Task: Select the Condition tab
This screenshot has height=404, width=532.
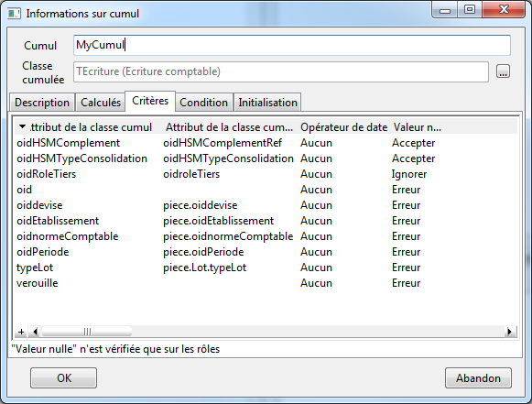Action: click(x=203, y=103)
